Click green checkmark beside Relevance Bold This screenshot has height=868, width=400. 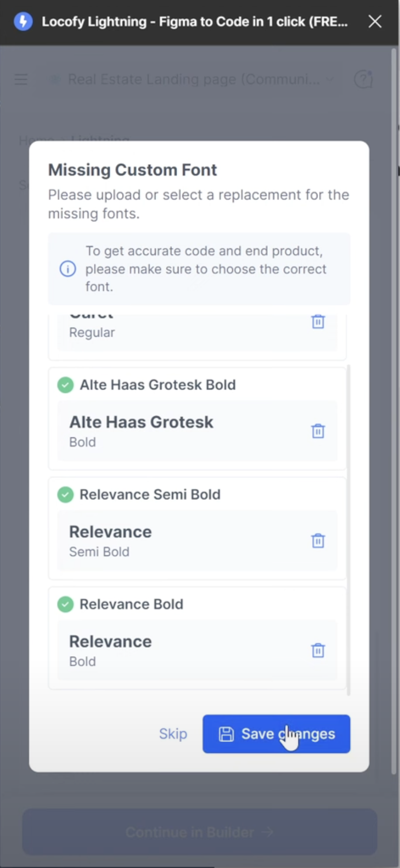[65, 604]
